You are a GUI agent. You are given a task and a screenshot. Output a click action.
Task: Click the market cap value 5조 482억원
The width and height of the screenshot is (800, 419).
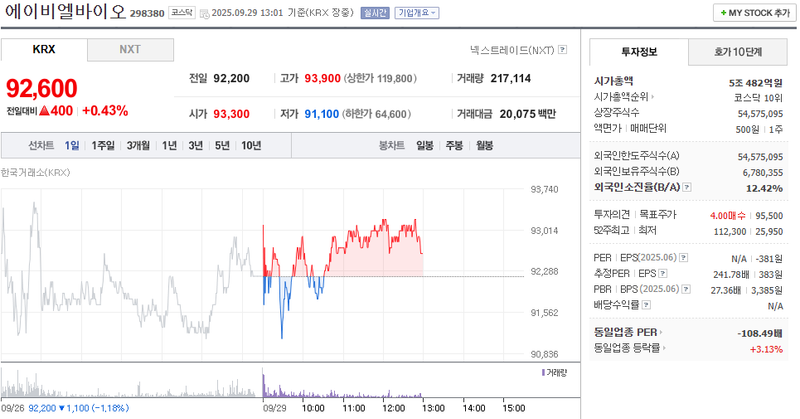tap(756, 83)
